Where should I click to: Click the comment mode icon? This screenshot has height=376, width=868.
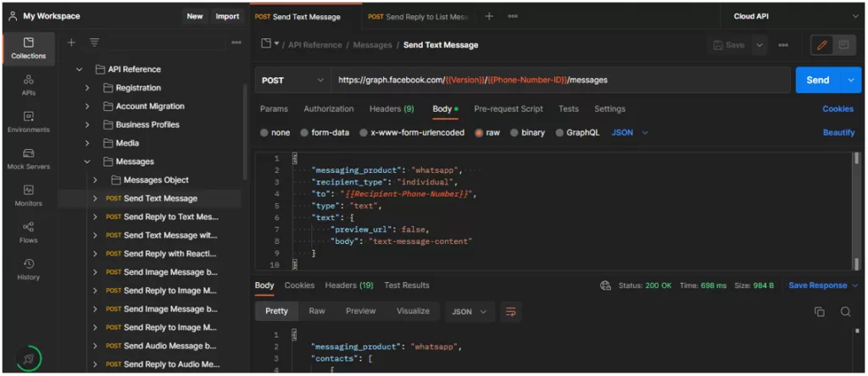(843, 46)
